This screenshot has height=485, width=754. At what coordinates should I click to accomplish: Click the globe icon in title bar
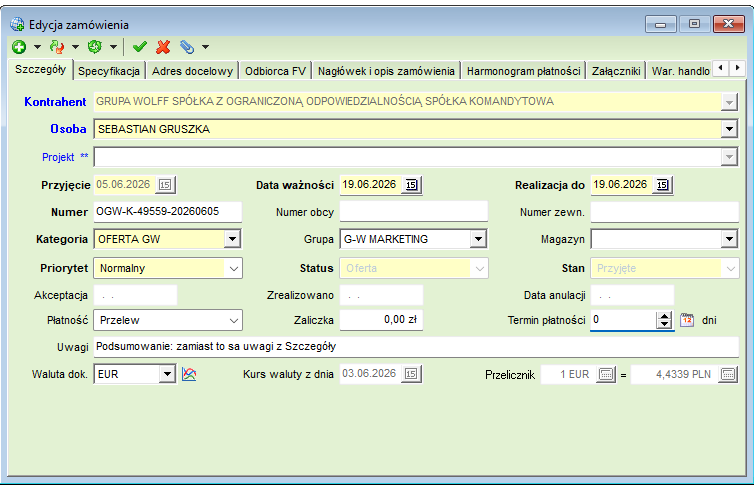pyautogui.click(x=17, y=24)
